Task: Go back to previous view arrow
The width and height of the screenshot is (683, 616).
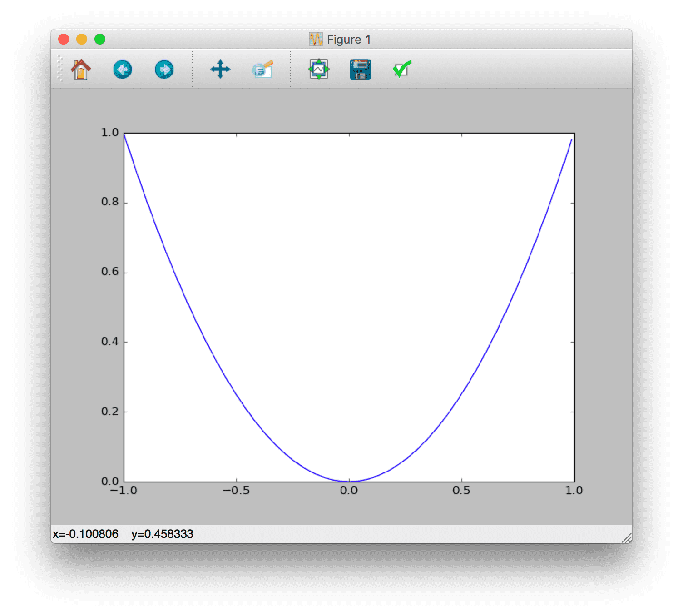Action: pos(123,70)
